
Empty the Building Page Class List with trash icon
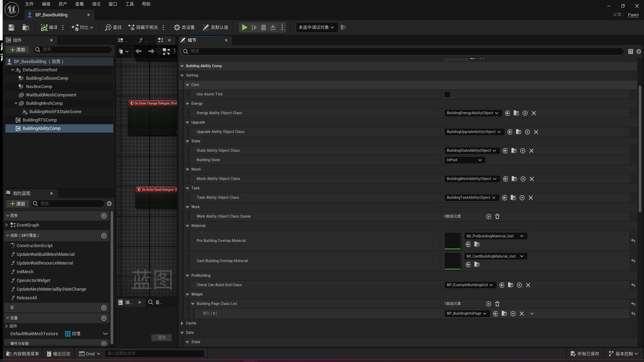498,304
